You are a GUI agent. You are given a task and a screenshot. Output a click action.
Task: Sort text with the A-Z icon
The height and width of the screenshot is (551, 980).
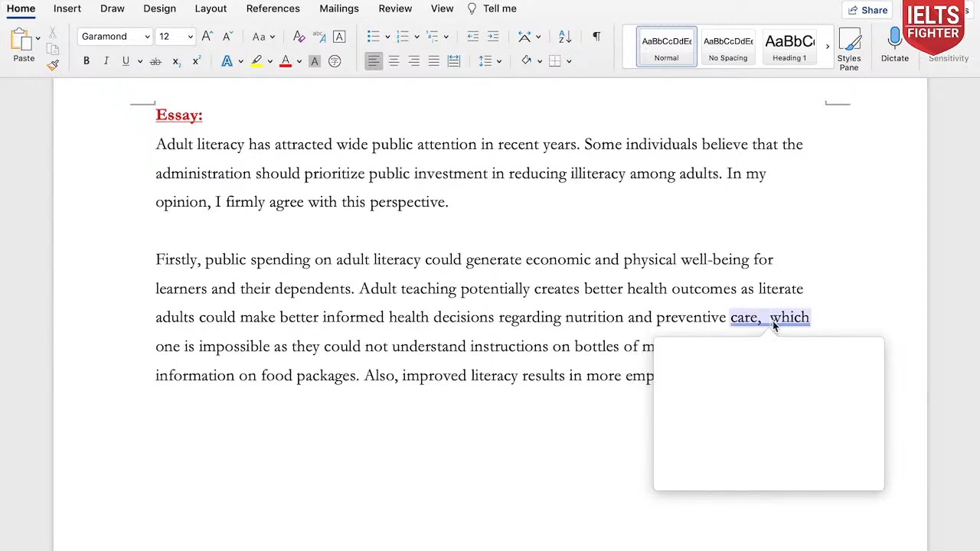(565, 37)
